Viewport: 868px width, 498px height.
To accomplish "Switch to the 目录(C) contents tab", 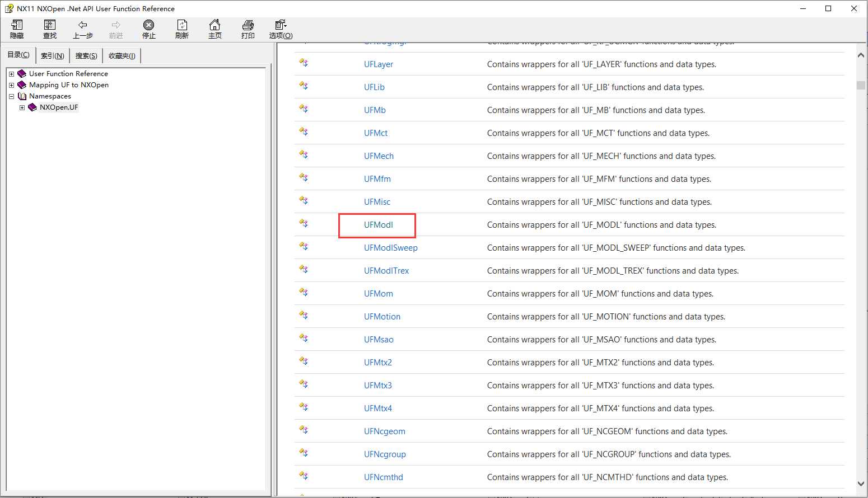I will point(18,55).
